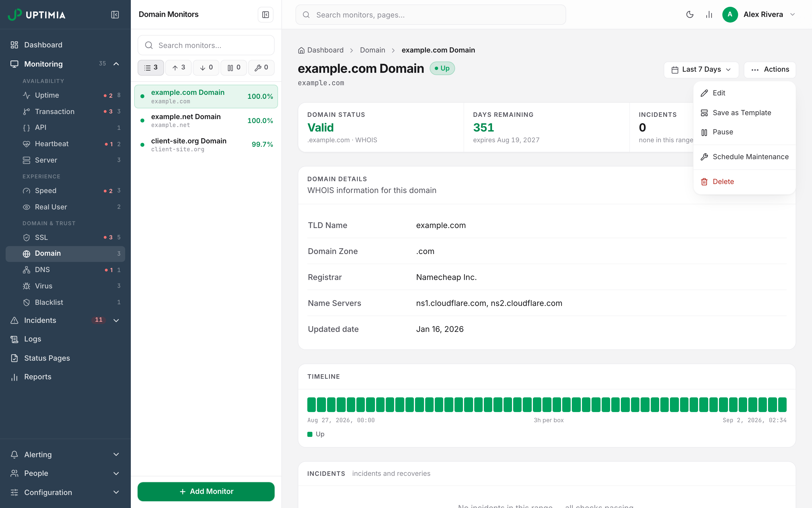Screen dimensions: 812x508
Task: Click Delete in the Actions menu
Action: coord(744,182)
